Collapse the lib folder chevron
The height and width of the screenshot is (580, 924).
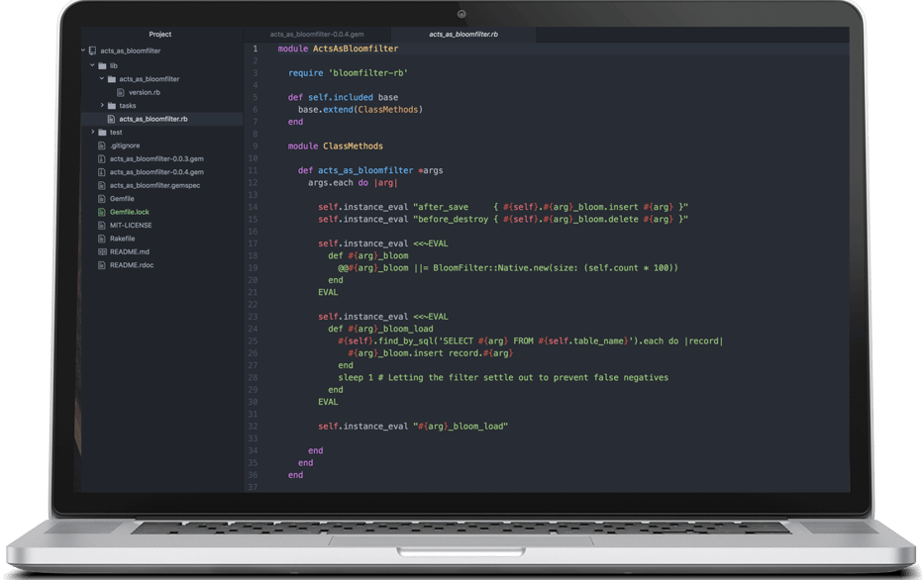(92, 65)
